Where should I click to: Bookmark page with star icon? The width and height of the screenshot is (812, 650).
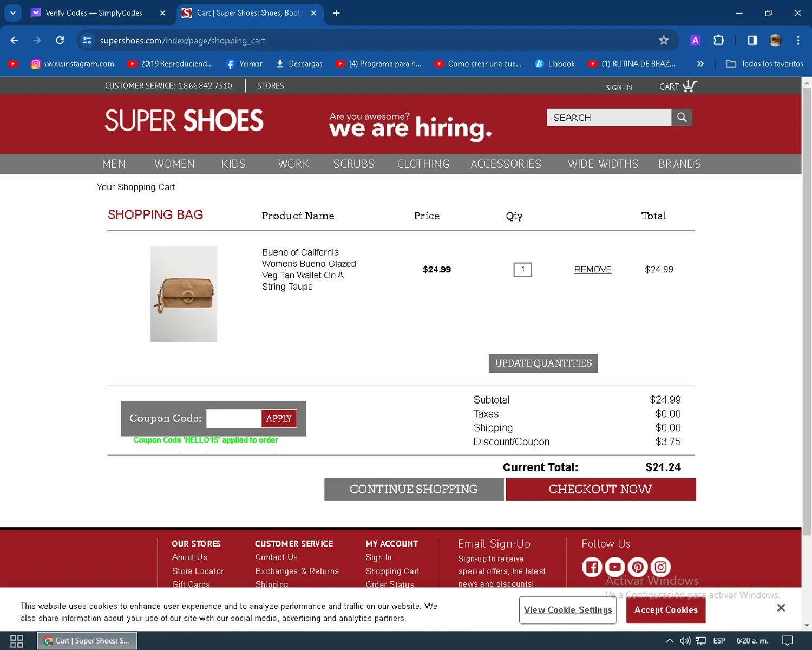point(664,40)
